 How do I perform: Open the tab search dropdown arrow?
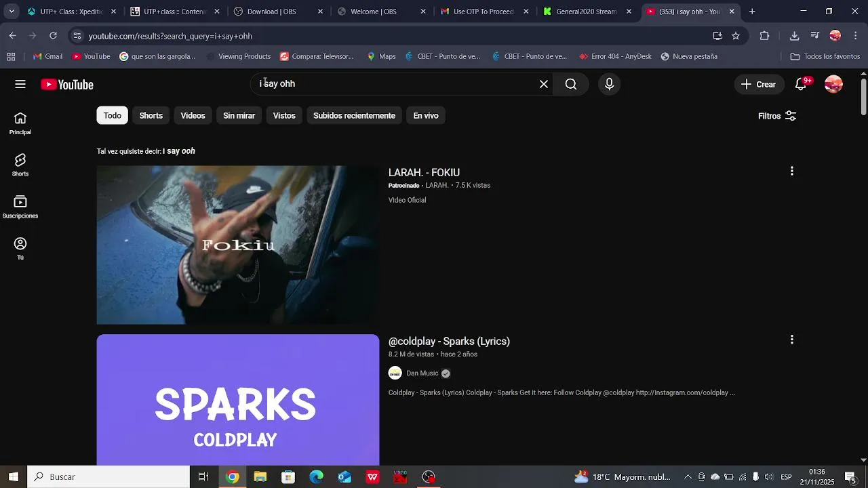[12, 12]
